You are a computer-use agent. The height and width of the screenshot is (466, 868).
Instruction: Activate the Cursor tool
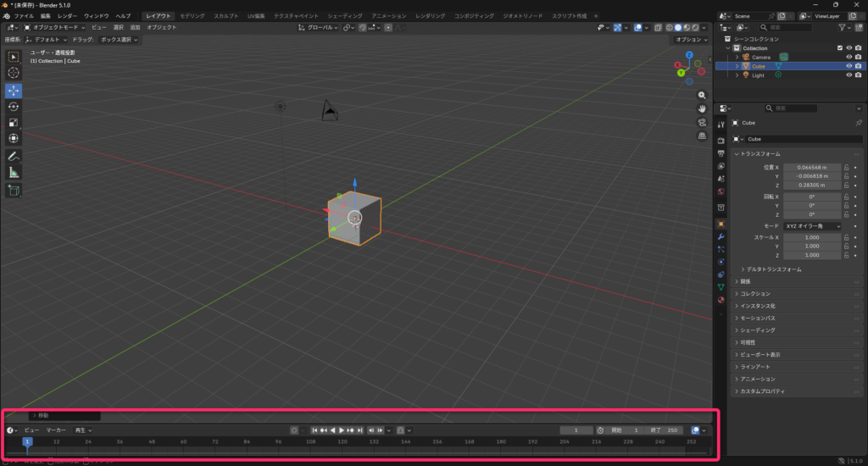point(14,74)
